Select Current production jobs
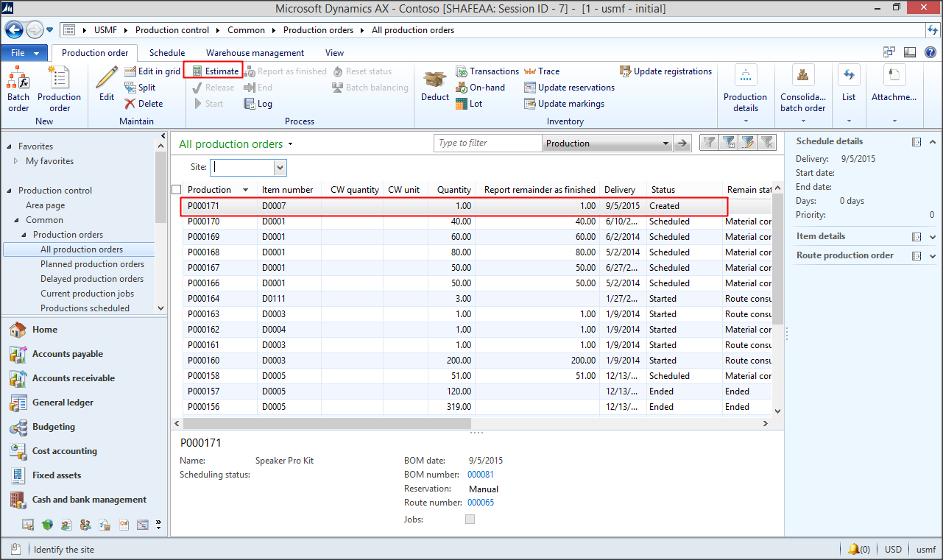 (x=87, y=294)
